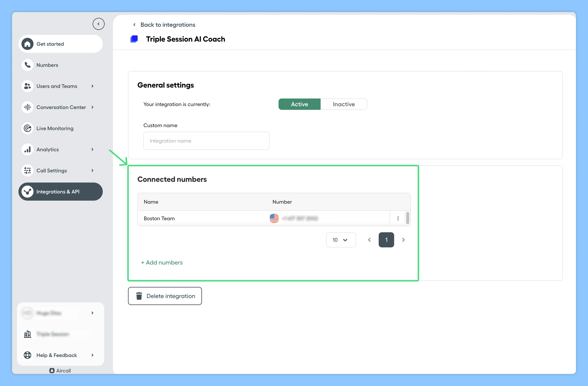The width and height of the screenshot is (588, 386).
Task: Click the company building icon
Action: coord(27,334)
